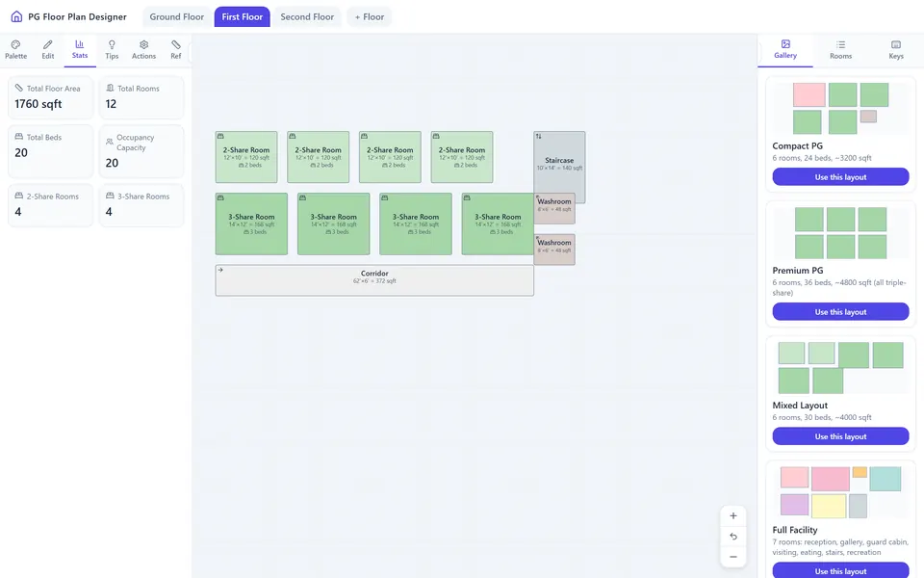Use the Mixed Layout template
Screen dimensions: 924x578
coord(840,436)
